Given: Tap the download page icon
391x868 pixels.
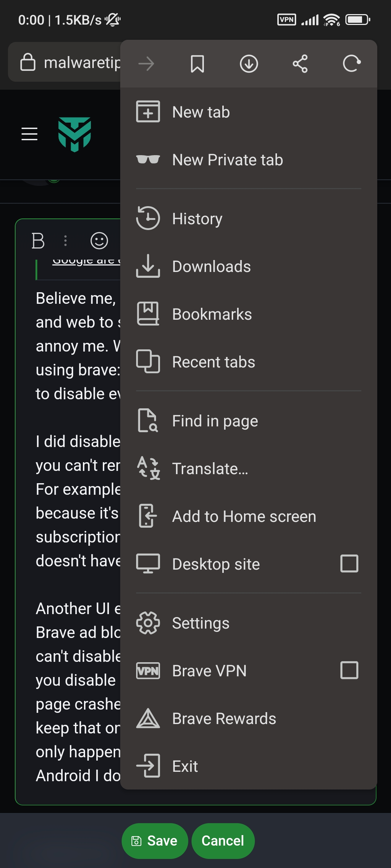Looking at the screenshot, I should (249, 64).
